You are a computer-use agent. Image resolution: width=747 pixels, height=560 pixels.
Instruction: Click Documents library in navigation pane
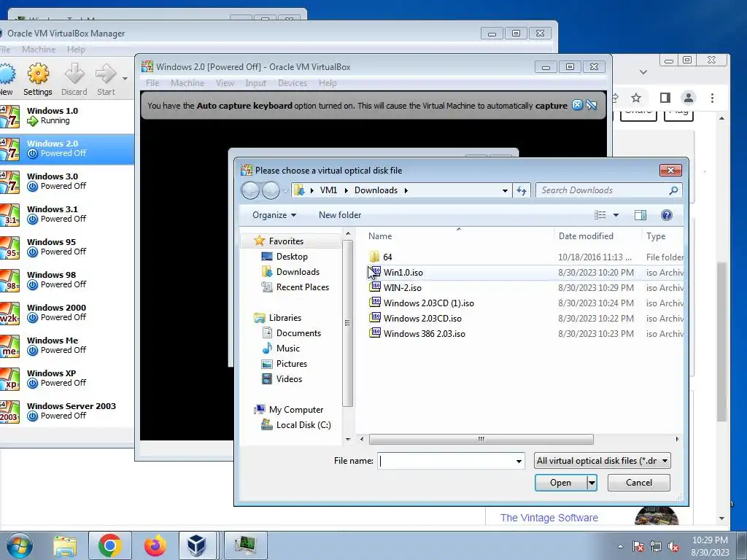298,332
